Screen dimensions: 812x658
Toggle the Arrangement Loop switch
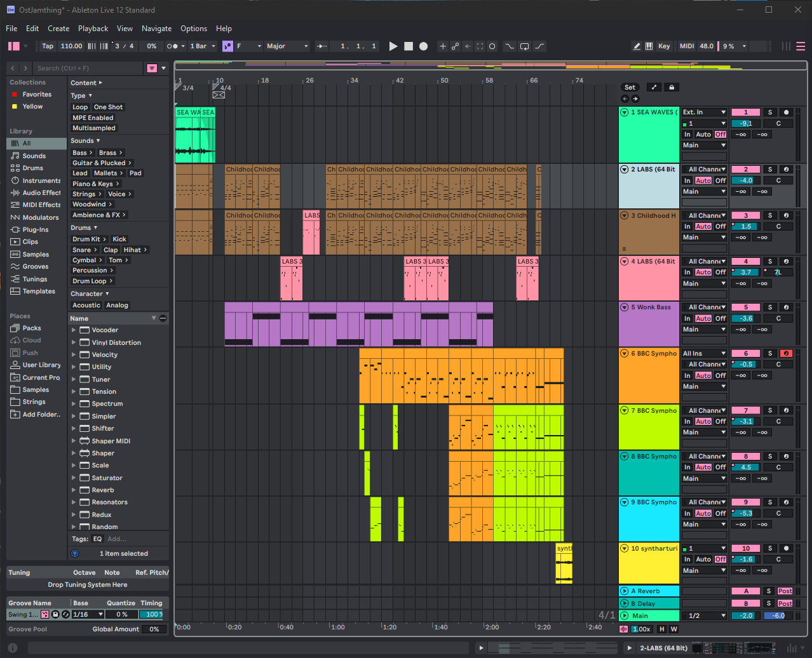[x=524, y=46]
